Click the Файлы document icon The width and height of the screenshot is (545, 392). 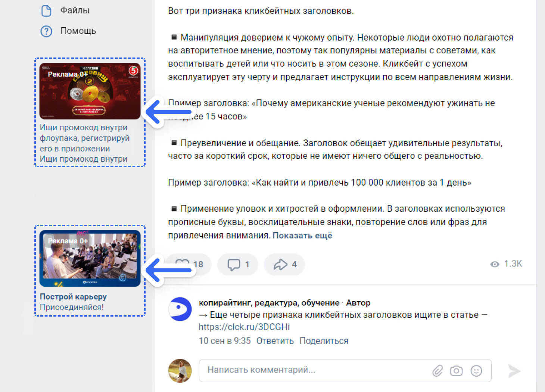click(46, 10)
